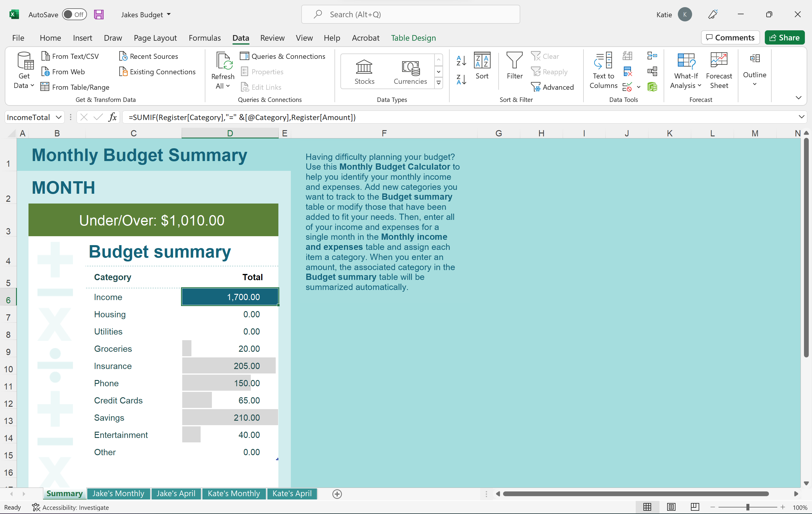Open the Name Box dropdown

tap(59, 117)
